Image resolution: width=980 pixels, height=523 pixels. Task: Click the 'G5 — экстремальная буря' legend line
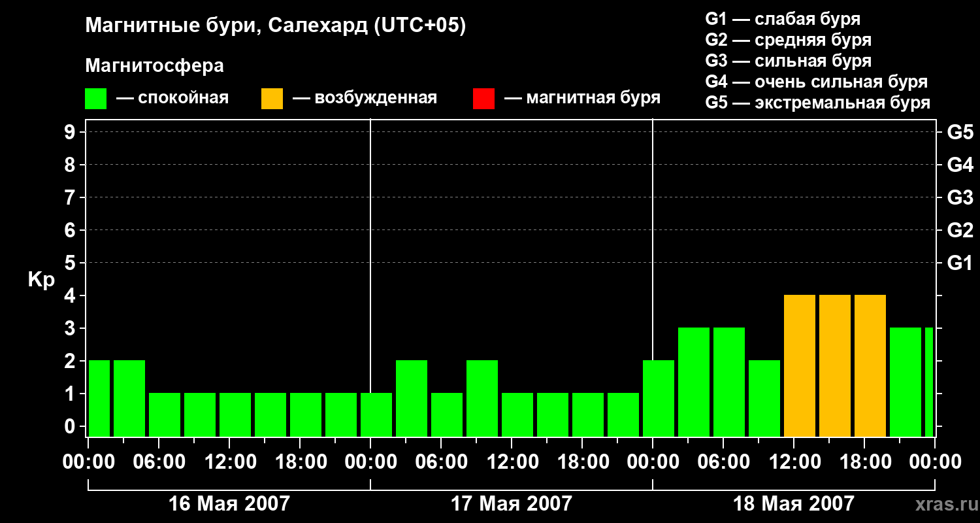point(818,103)
